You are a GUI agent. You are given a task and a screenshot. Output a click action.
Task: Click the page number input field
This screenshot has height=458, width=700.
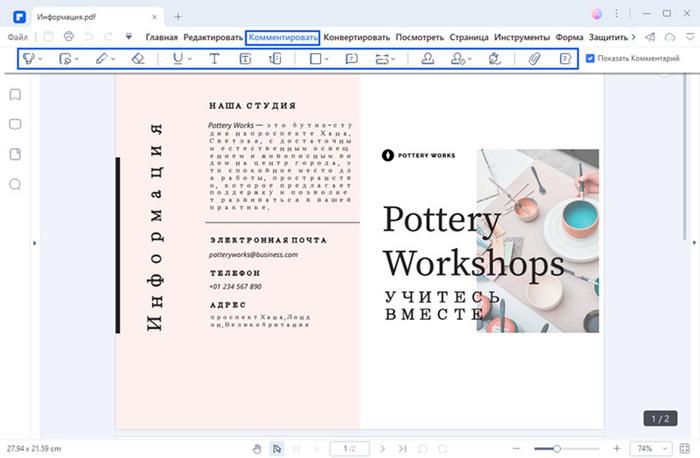(x=349, y=448)
